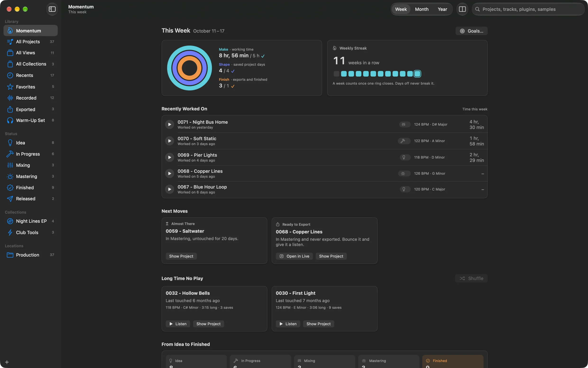The width and height of the screenshot is (588, 368).
Task: Show Project for 0068 - Copper Lines card
Action: 331,256
